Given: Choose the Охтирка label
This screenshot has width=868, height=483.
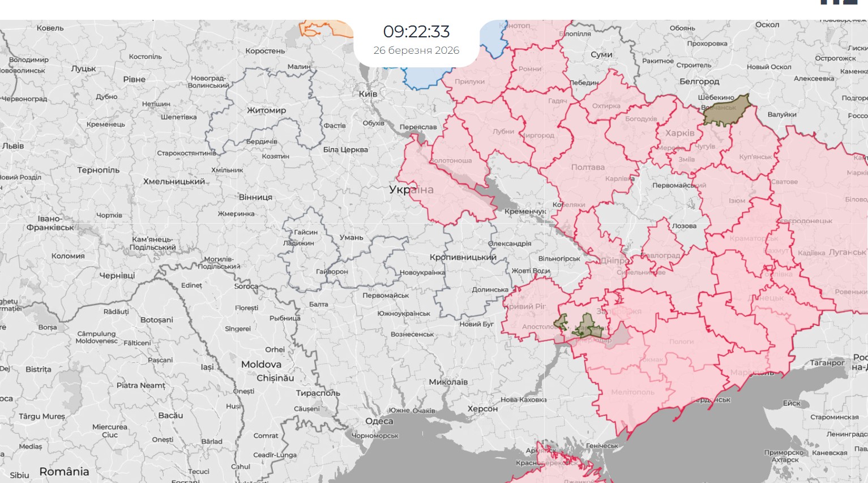Looking at the screenshot, I should pos(606,106).
